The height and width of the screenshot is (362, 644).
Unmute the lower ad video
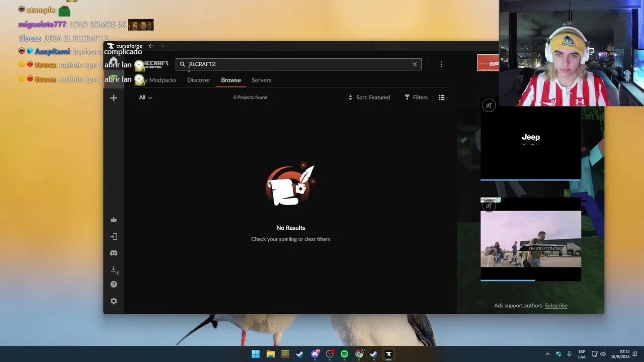point(489,206)
